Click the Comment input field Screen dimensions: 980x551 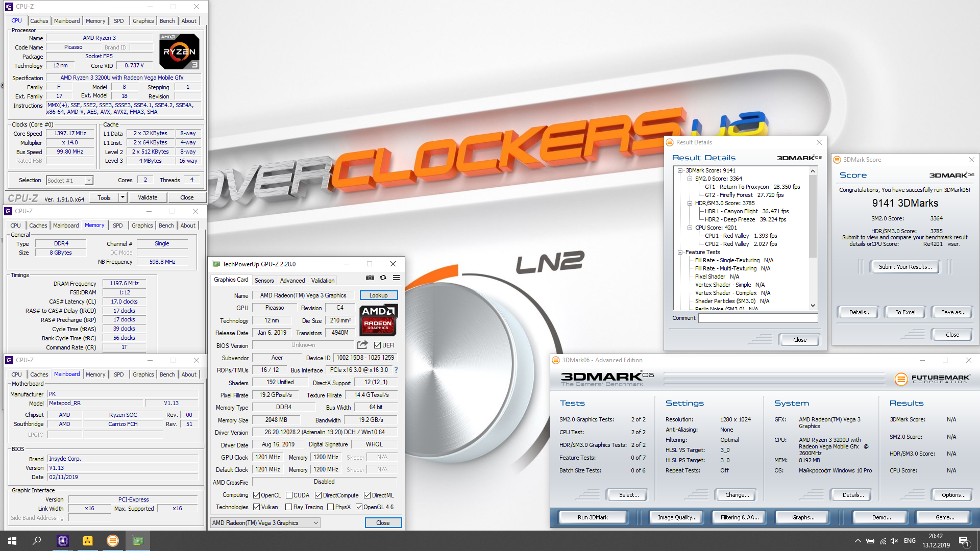pyautogui.click(x=758, y=318)
